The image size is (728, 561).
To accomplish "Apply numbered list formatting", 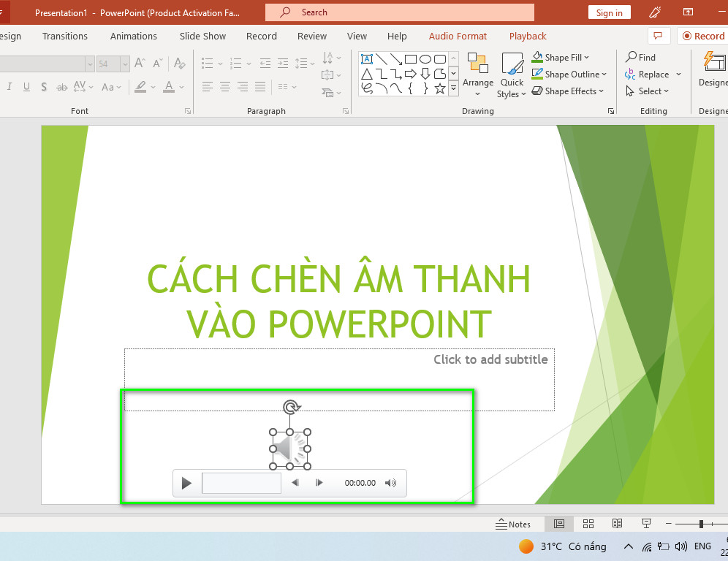I will coord(236,63).
